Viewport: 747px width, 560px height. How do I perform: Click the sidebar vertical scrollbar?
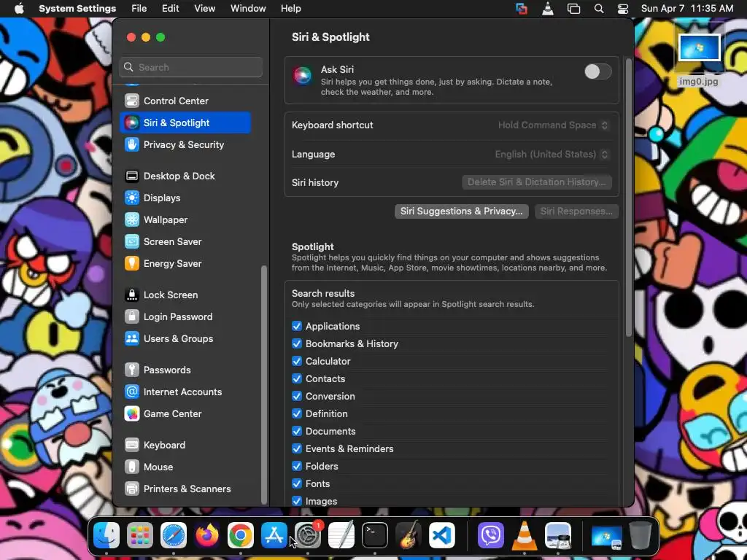click(264, 385)
